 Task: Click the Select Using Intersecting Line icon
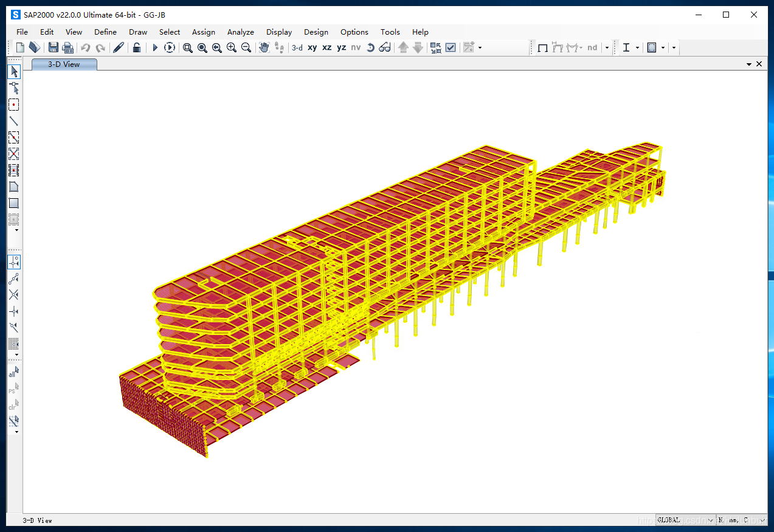[x=14, y=421]
